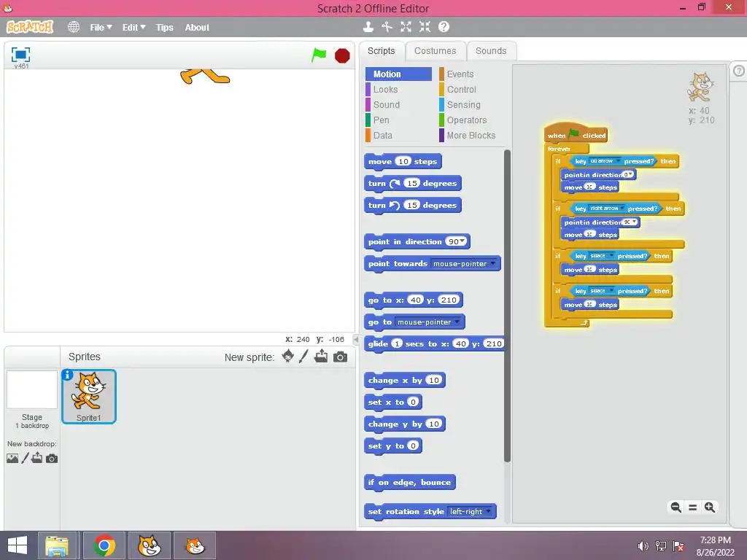Open the help panel at right edge
Viewport: 747px width, 560px height.
(x=738, y=71)
